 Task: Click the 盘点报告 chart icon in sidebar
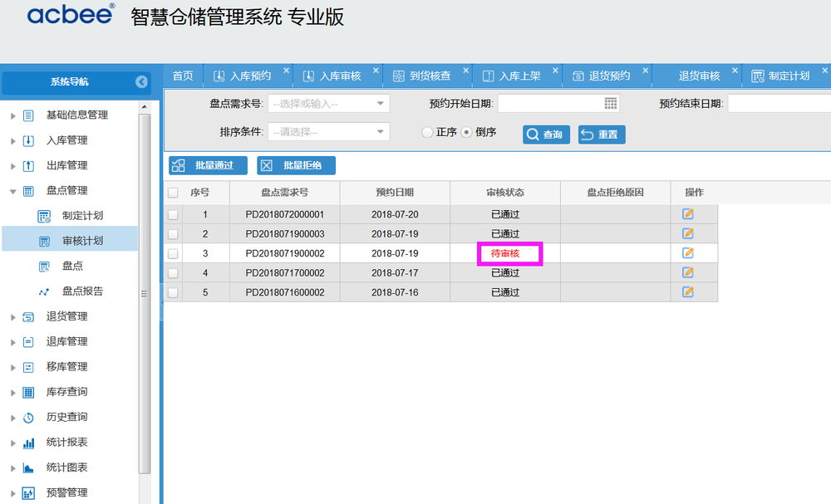pyautogui.click(x=44, y=291)
